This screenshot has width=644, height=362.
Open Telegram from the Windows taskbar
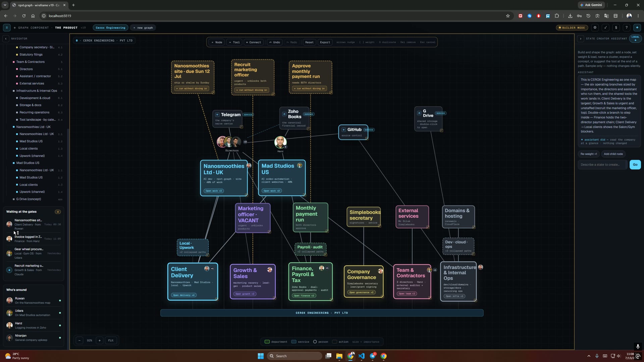pyautogui.click(x=373, y=356)
